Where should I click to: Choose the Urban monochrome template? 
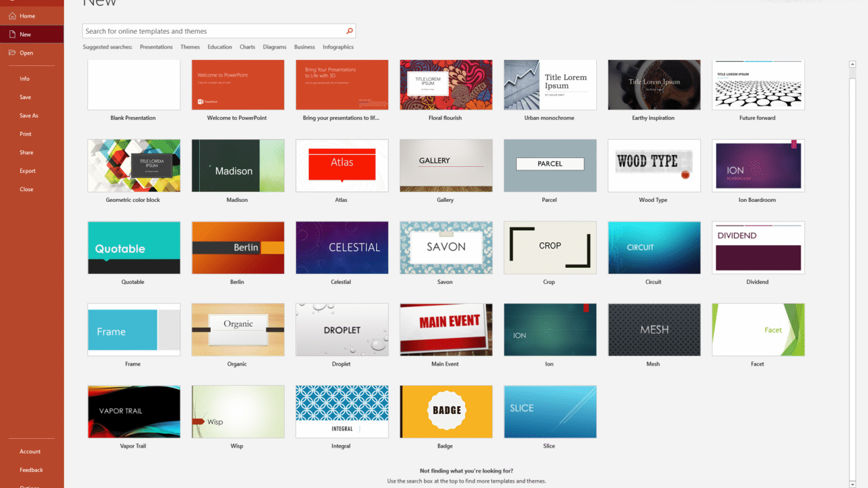pyautogui.click(x=550, y=85)
